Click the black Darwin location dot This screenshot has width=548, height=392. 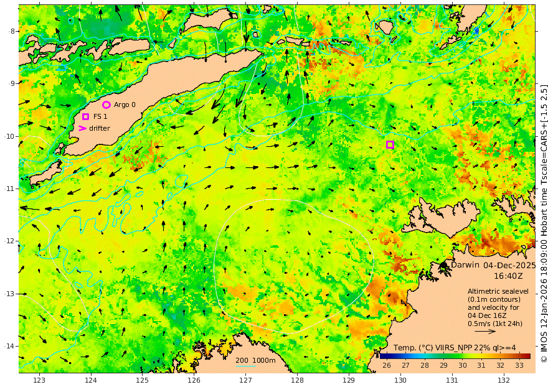[444, 265]
